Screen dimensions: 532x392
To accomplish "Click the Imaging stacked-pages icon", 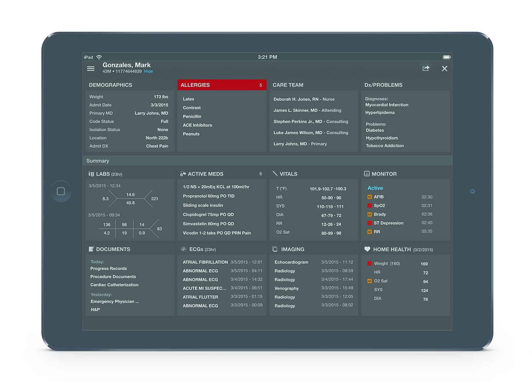I will click(275, 249).
